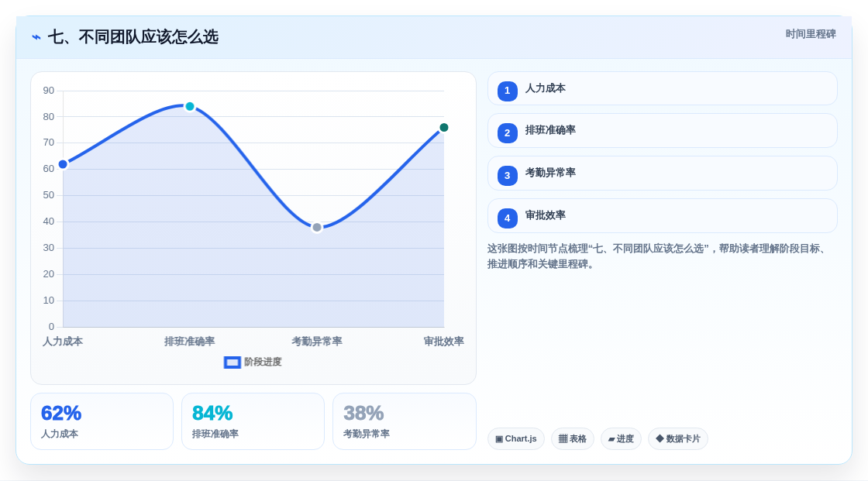Open the 排班准确率 list item
Viewport: 868px width, 481px height.
point(662,131)
